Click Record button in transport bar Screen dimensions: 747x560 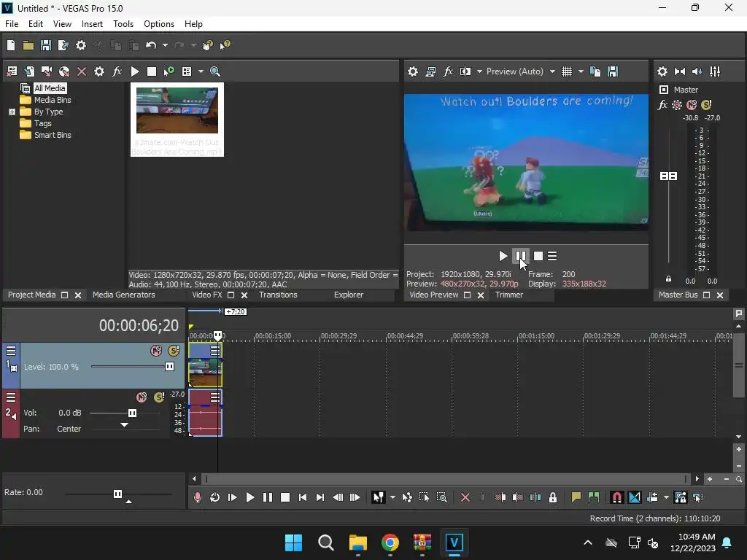point(197,497)
